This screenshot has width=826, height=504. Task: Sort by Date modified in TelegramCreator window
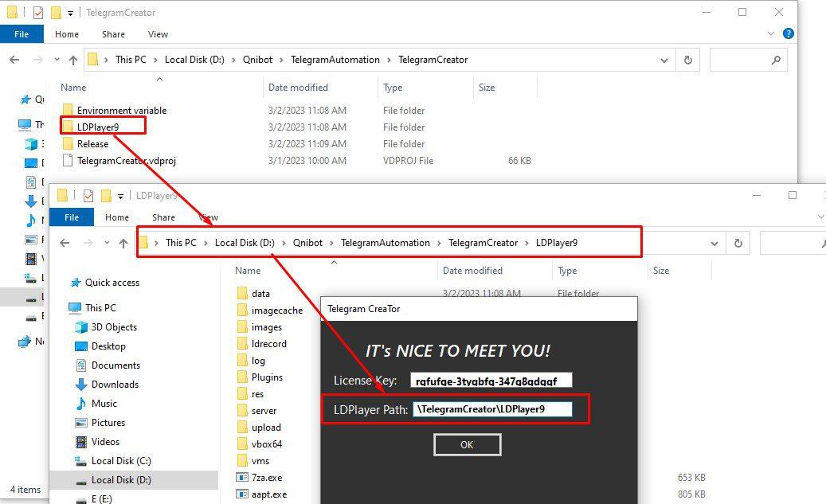tap(298, 88)
